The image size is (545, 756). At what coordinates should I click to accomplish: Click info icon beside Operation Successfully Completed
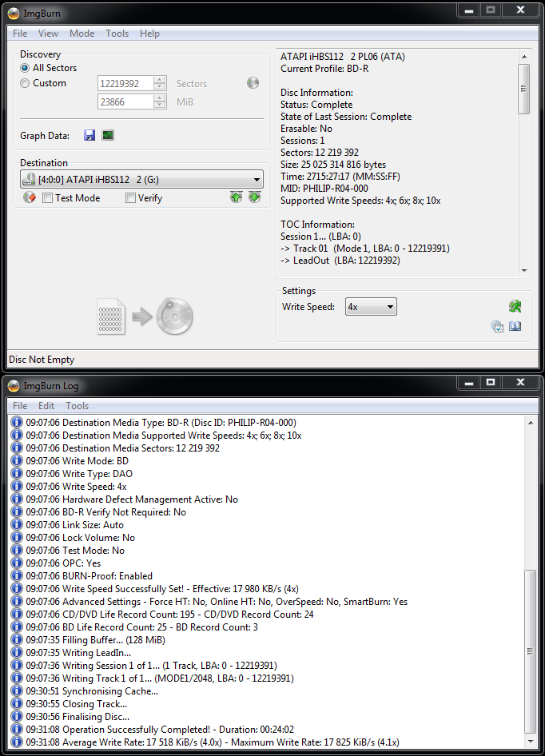click(x=17, y=729)
